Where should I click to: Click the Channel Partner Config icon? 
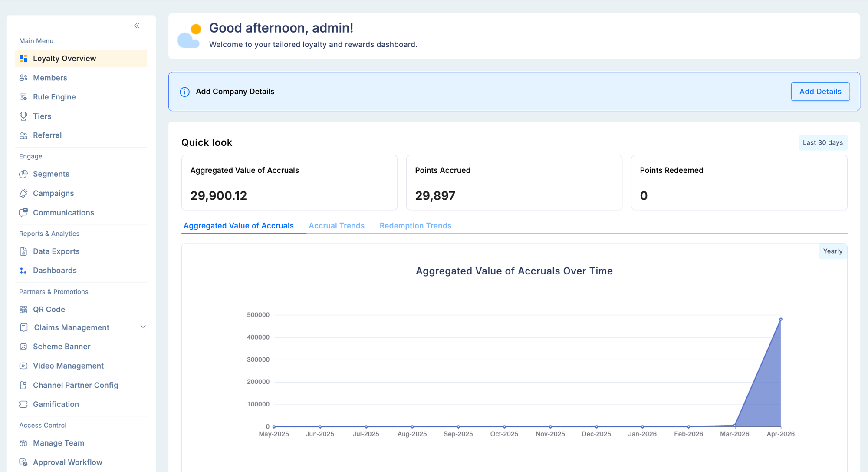click(x=23, y=385)
